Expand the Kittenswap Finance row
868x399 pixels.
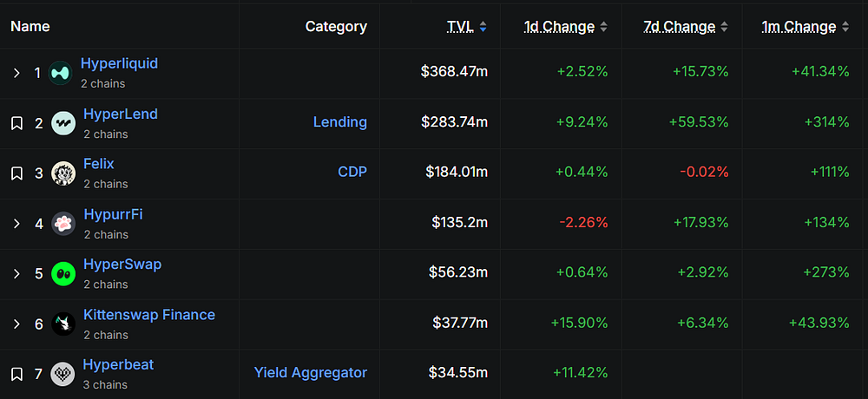(16, 324)
